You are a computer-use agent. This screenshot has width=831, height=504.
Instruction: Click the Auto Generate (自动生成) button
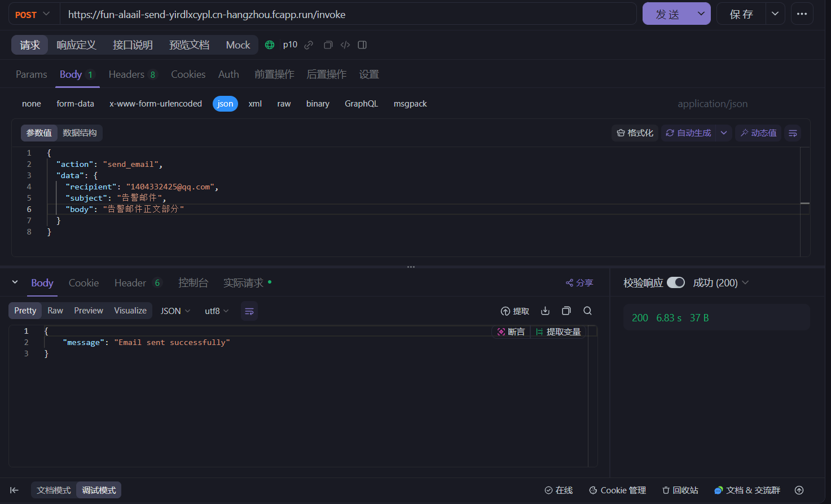[x=688, y=133]
